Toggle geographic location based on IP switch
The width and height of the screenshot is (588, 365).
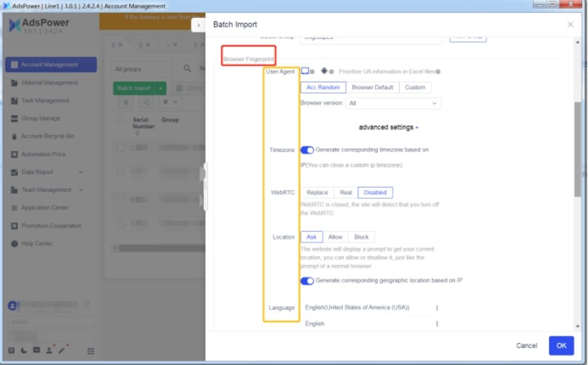click(x=307, y=281)
